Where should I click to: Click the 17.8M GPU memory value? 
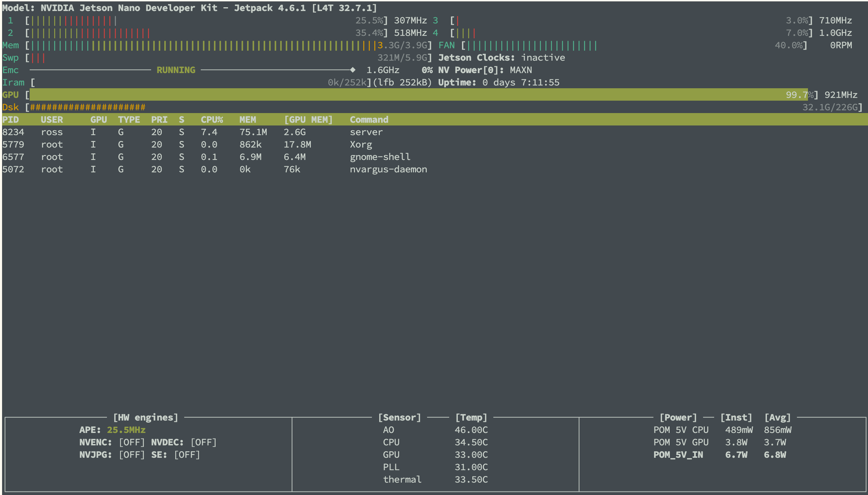tap(297, 144)
